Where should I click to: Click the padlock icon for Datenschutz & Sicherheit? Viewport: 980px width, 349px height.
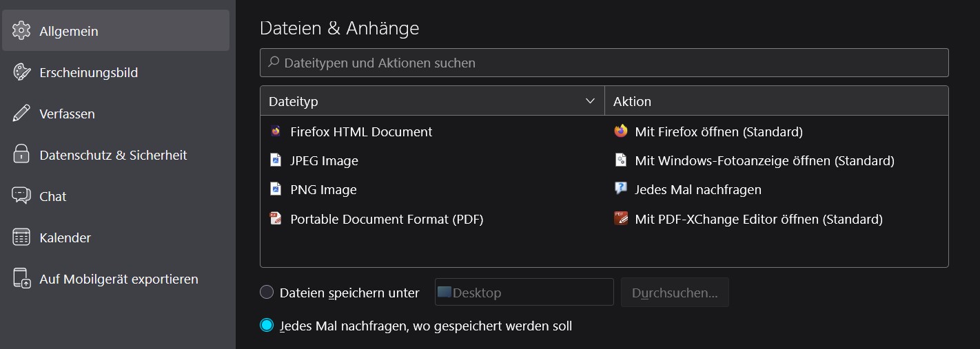[x=22, y=155]
